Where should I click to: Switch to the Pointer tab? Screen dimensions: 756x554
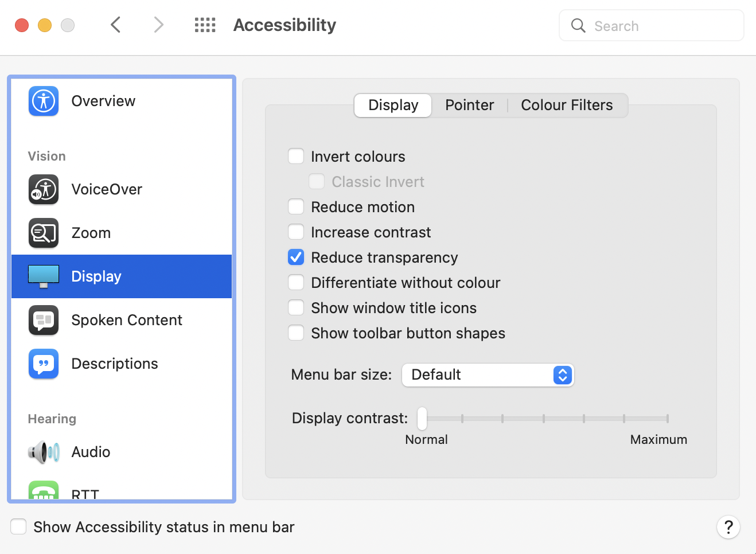[x=469, y=106]
